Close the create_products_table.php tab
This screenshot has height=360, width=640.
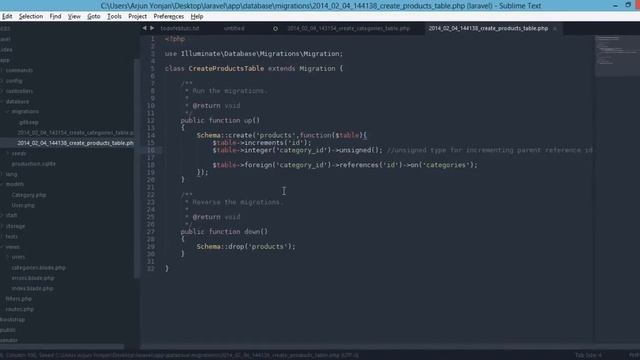[555, 29]
